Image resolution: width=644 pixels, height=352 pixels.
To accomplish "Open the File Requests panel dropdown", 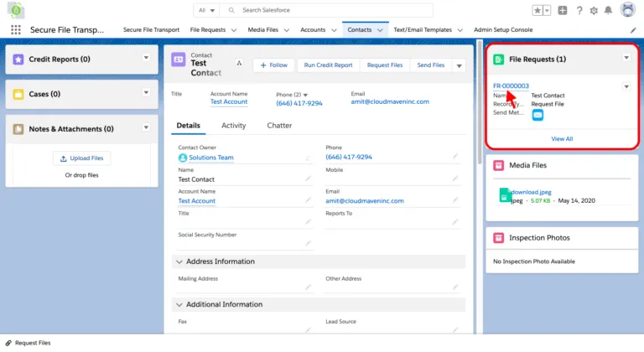I will (626, 58).
